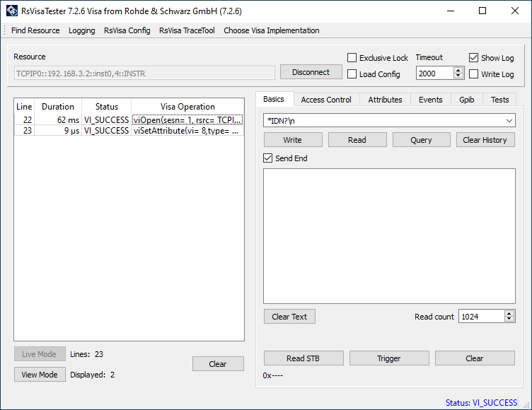Image resolution: width=532 pixels, height=410 pixels.
Task: Switch to the Gpib tab
Action: (466, 100)
